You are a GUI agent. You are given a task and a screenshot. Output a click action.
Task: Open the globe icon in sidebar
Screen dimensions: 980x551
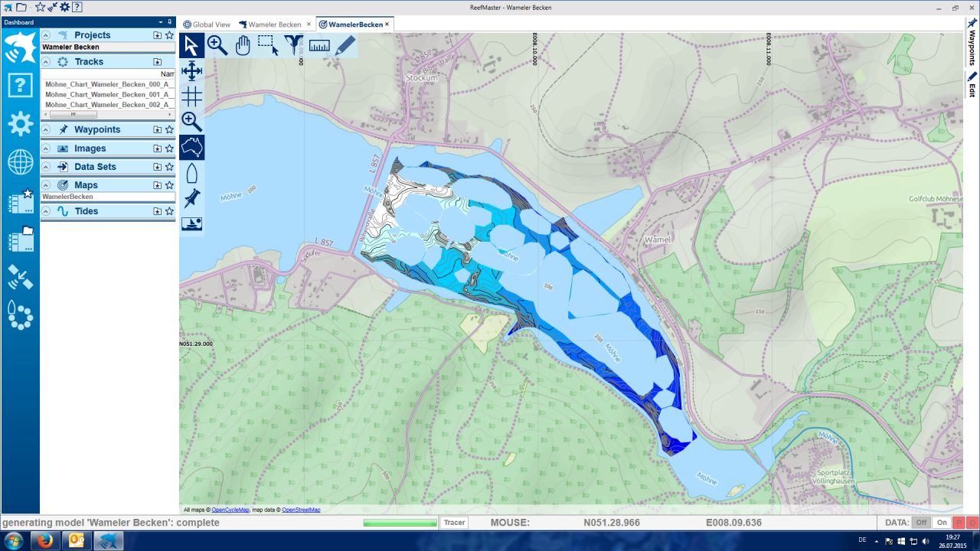pos(20,162)
